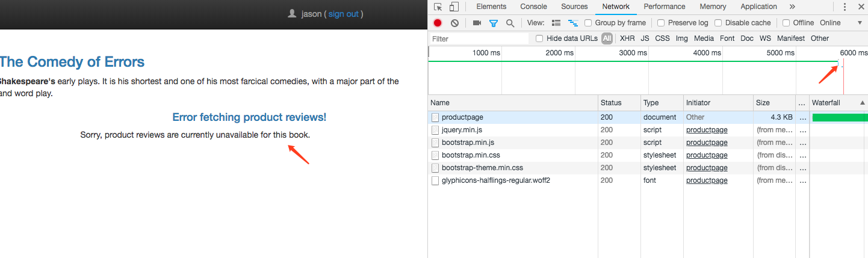Open the Performance tab

coord(665,7)
